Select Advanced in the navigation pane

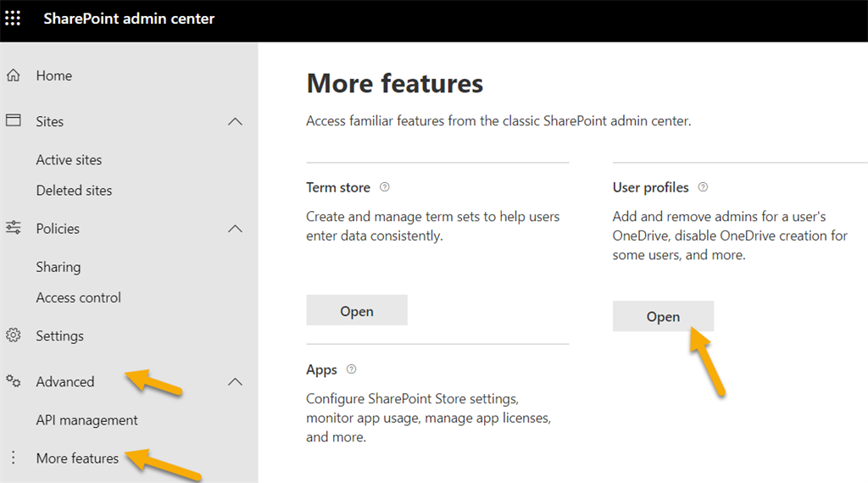coord(65,382)
